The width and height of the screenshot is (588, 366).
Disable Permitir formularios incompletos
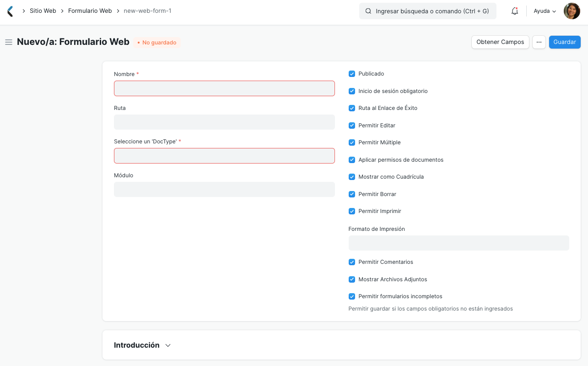pyautogui.click(x=351, y=296)
